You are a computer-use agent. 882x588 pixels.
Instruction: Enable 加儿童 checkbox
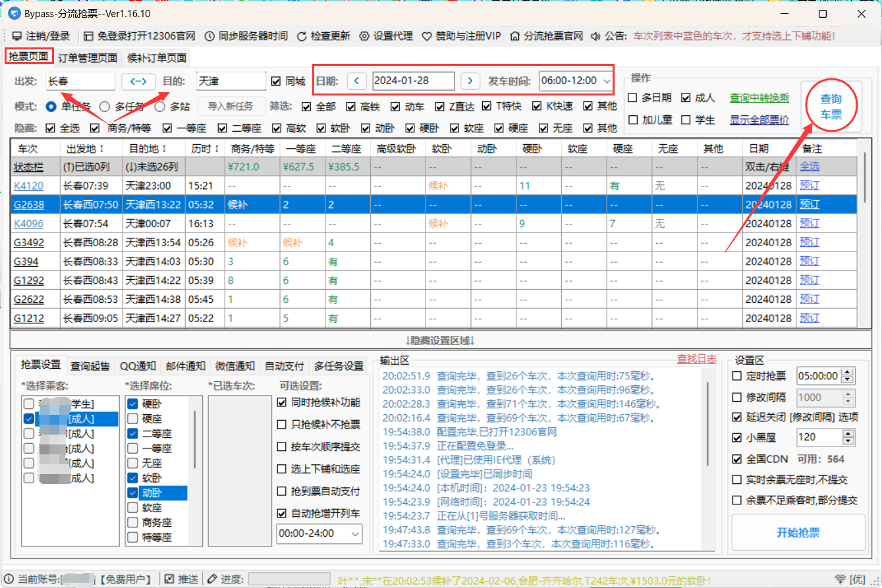(632, 120)
